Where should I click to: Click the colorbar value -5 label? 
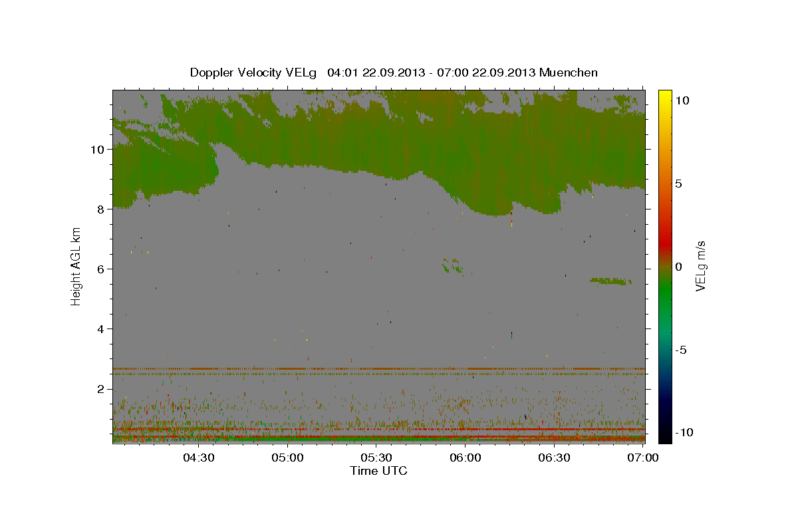pyautogui.click(x=682, y=350)
